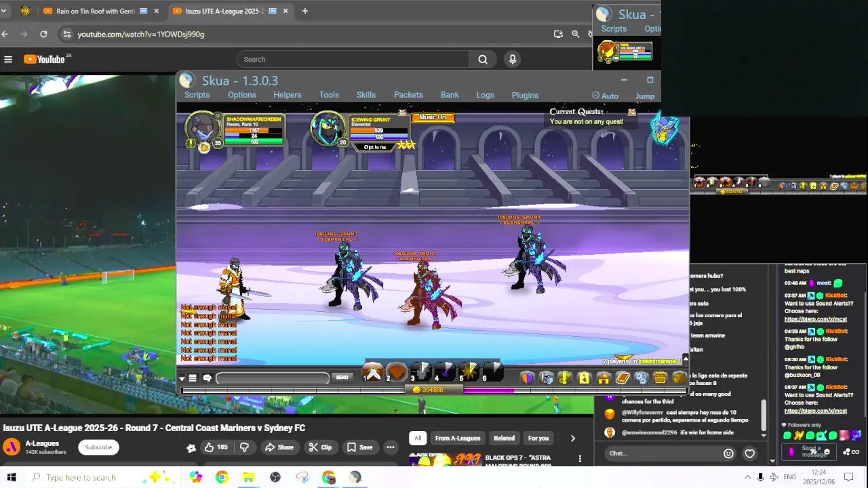Activate skill slot 4 in game bar
Screen dimensions: 868x488
point(445,372)
